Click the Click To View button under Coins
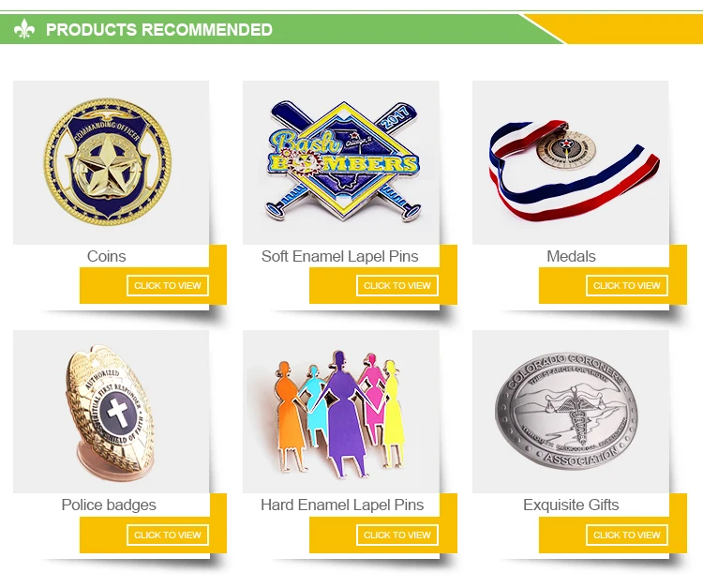703x588 pixels. coord(168,286)
